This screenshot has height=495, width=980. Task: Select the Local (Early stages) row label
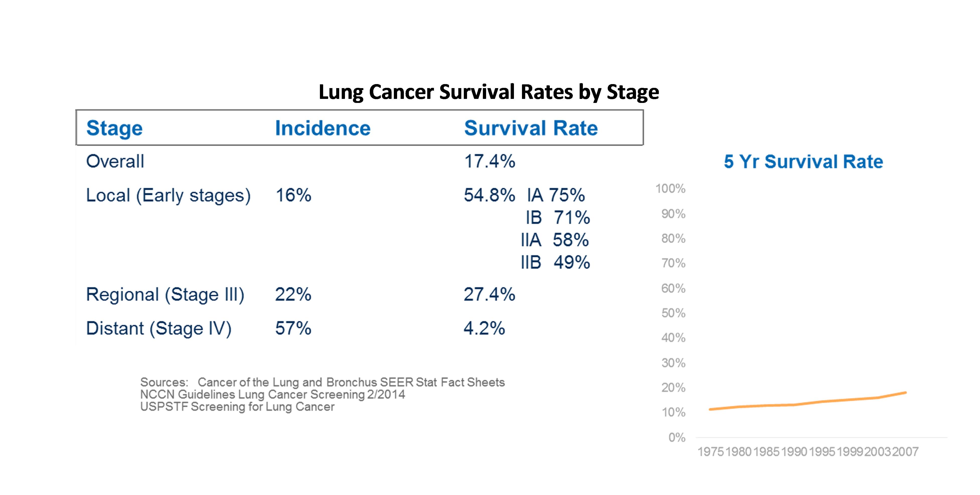(168, 196)
